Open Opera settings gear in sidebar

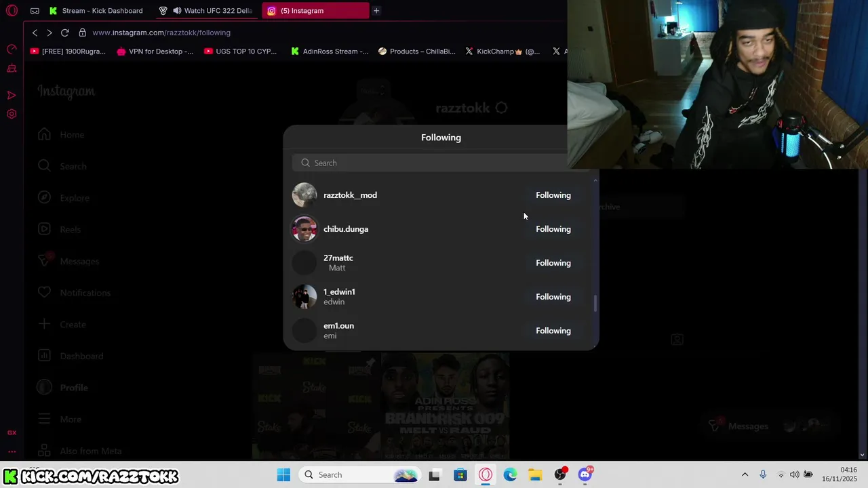(x=12, y=114)
